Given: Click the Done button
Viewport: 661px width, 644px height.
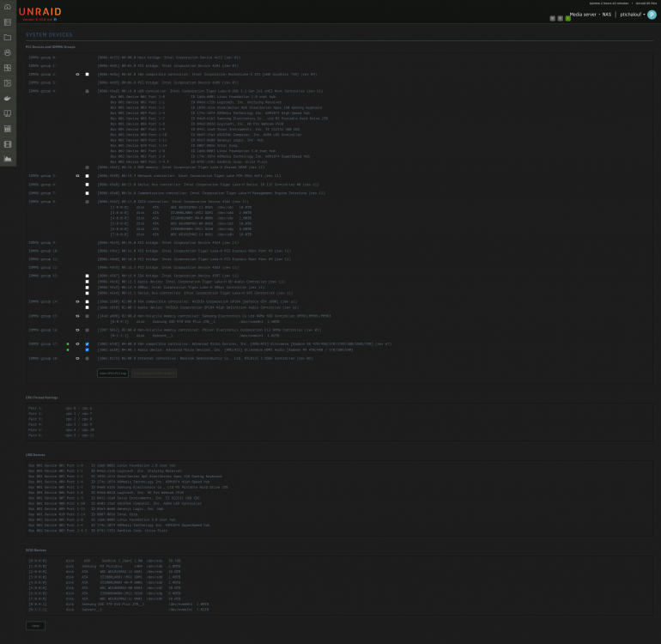Looking at the screenshot, I should 35,626.
